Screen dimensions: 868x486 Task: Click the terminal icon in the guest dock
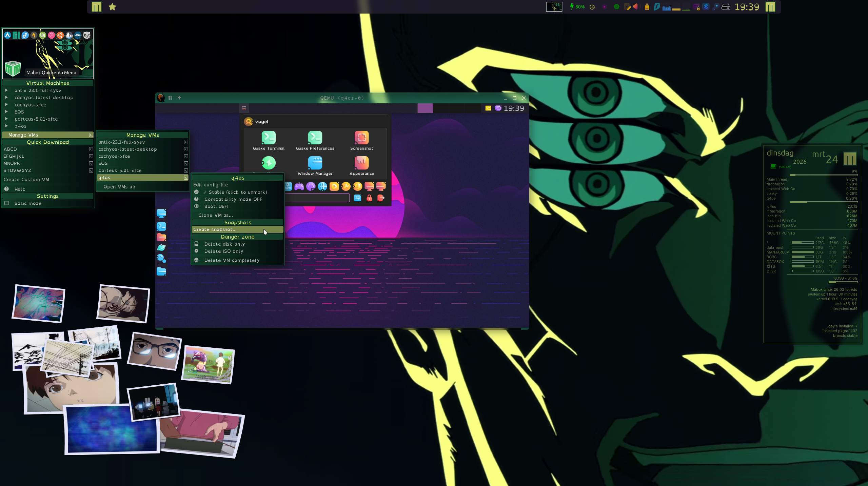pyautogui.click(x=161, y=226)
